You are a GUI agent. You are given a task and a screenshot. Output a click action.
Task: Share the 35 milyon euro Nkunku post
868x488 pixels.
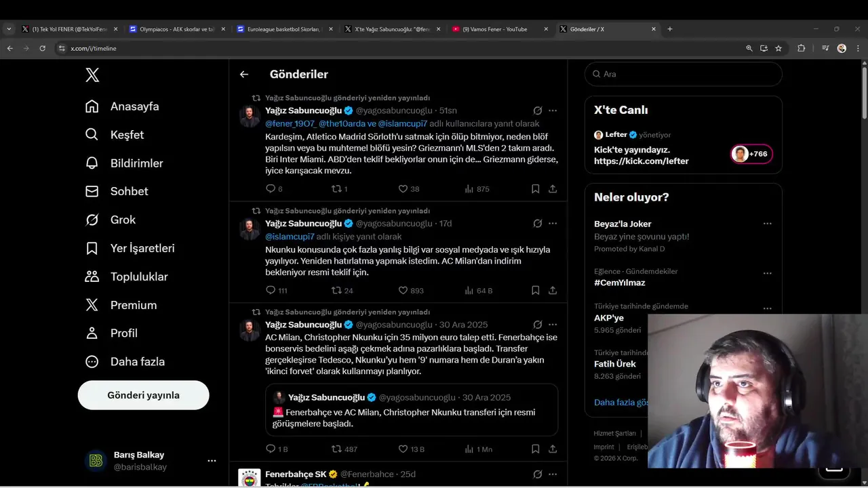[553, 449]
